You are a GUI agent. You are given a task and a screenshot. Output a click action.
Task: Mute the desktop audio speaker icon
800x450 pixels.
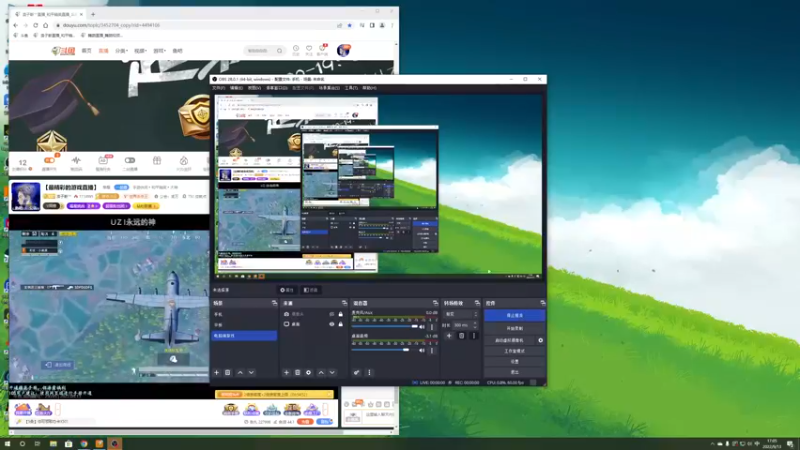pos(422,350)
